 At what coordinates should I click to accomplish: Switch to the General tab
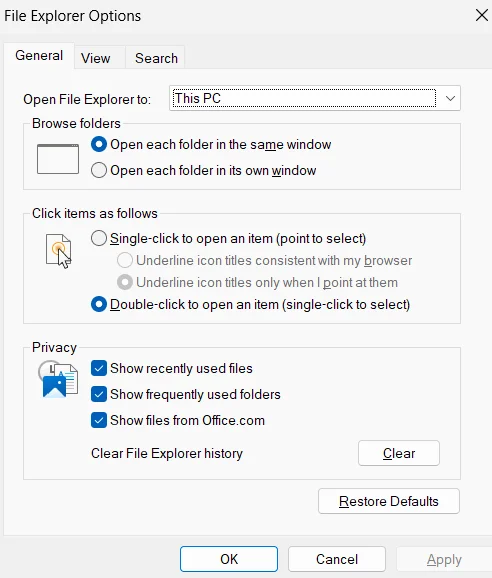(39, 56)
